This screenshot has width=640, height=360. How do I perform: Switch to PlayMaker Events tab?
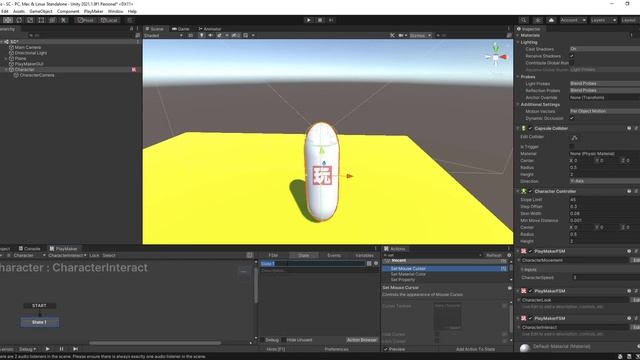[x=334, y=256]
